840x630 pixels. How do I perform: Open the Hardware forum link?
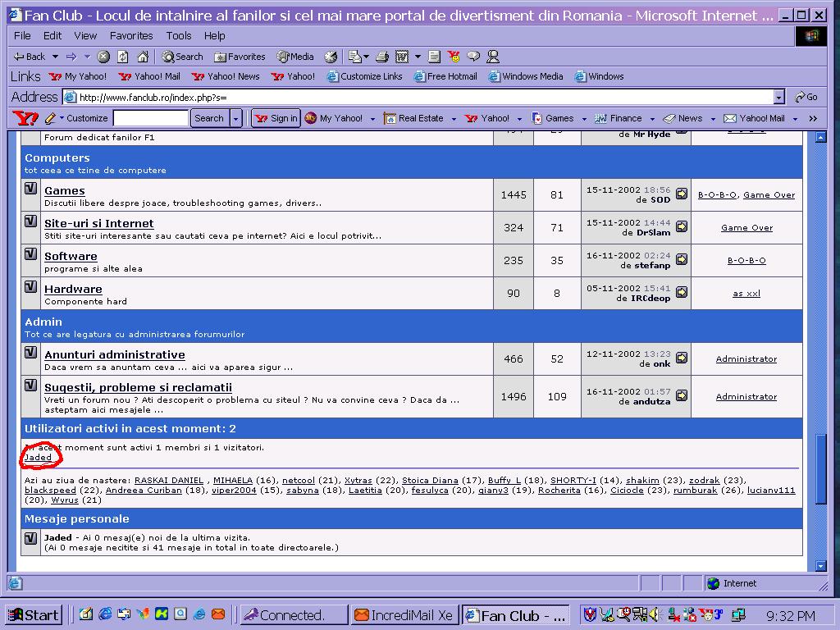(x=73, y=289)
